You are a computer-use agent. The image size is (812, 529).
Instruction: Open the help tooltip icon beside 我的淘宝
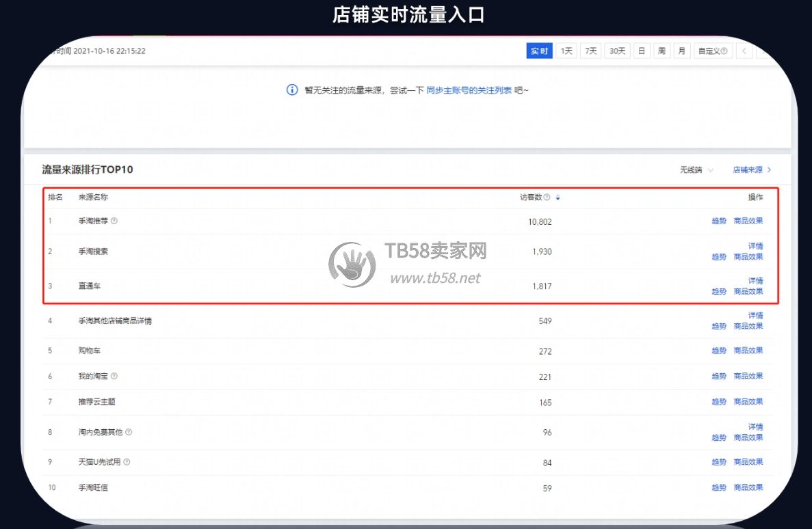pos(114,377)
